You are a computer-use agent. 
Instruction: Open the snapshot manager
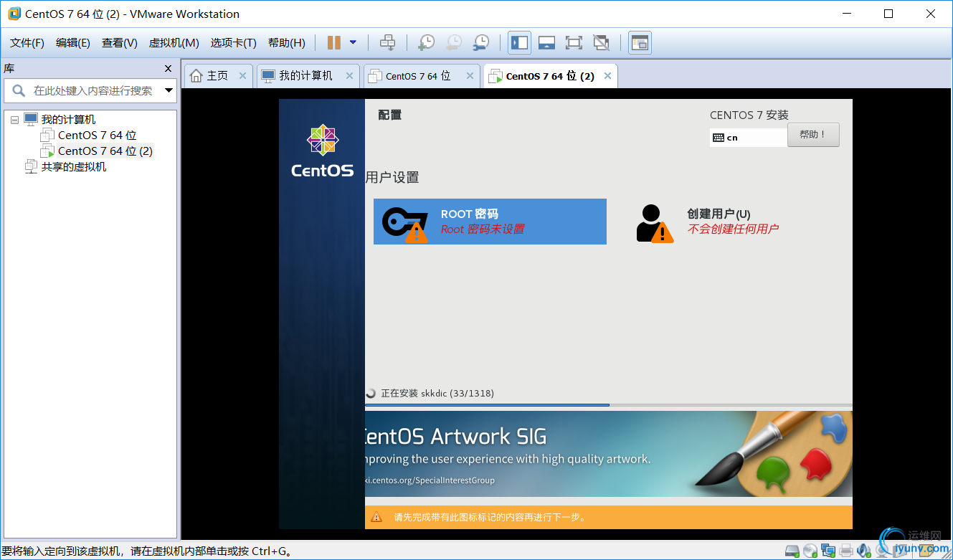tap(480, 43)
